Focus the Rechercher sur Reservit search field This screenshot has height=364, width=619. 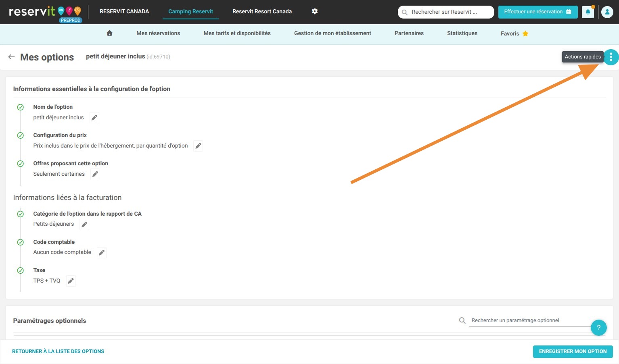click(446, 12)
